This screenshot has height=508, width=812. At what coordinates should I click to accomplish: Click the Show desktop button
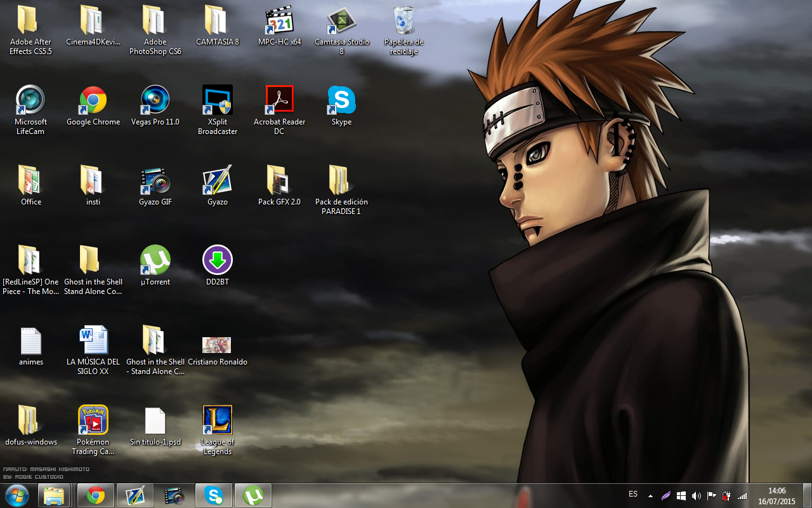tap(807, 495)
